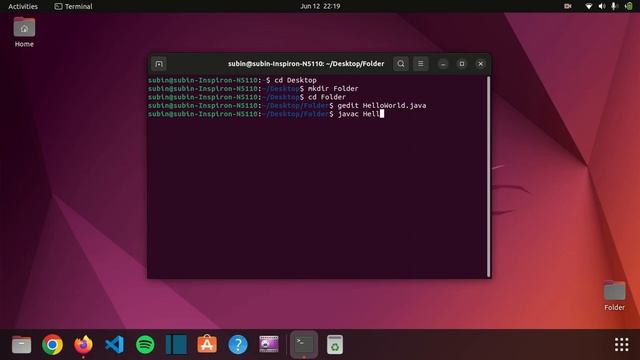Click the 'mkdir Folder' command line
The width and height of the screenshot is (640, 360).
point(253,89)
